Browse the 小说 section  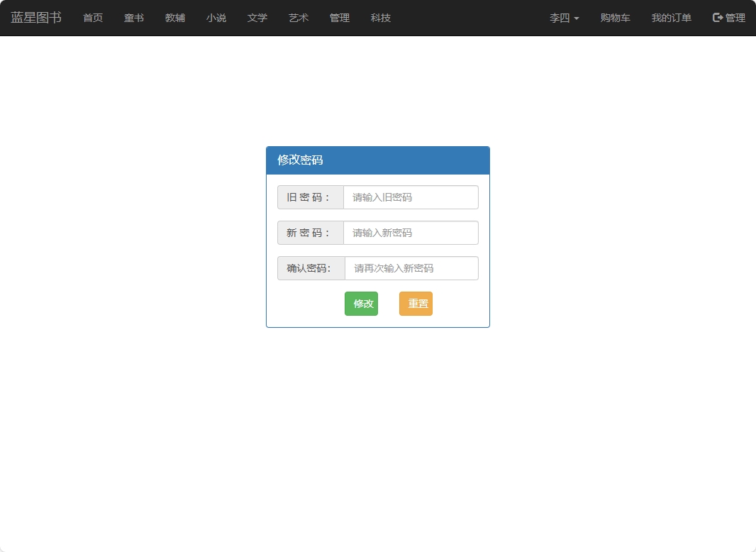tap(216, 18)
